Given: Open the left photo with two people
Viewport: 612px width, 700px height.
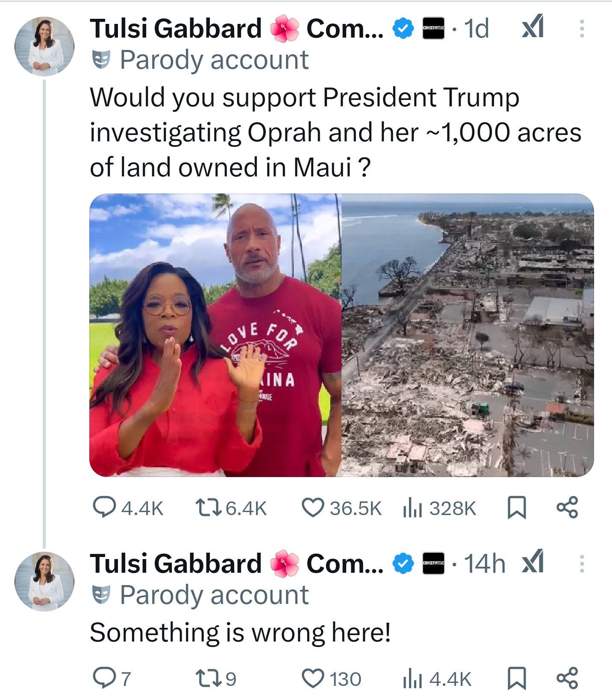Looking at the screenshot, I should [215, 335].
